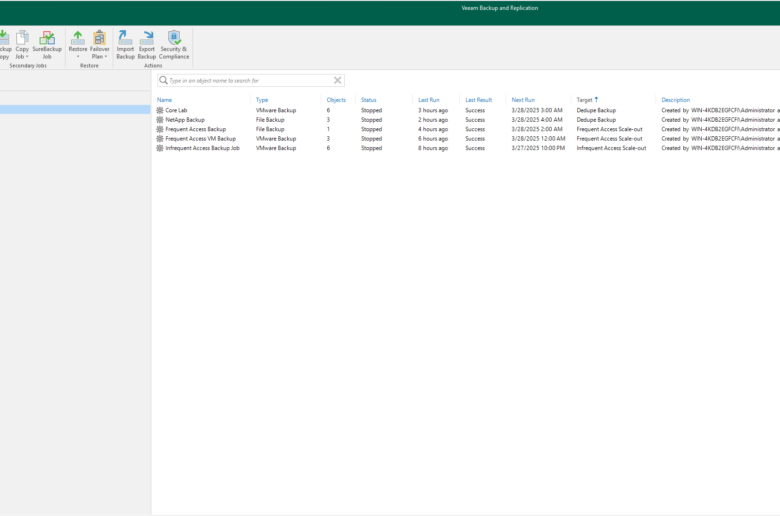Select the Frequent Access VM Backup job
This screenshot has height=516, width=780.
click(468, 139)
